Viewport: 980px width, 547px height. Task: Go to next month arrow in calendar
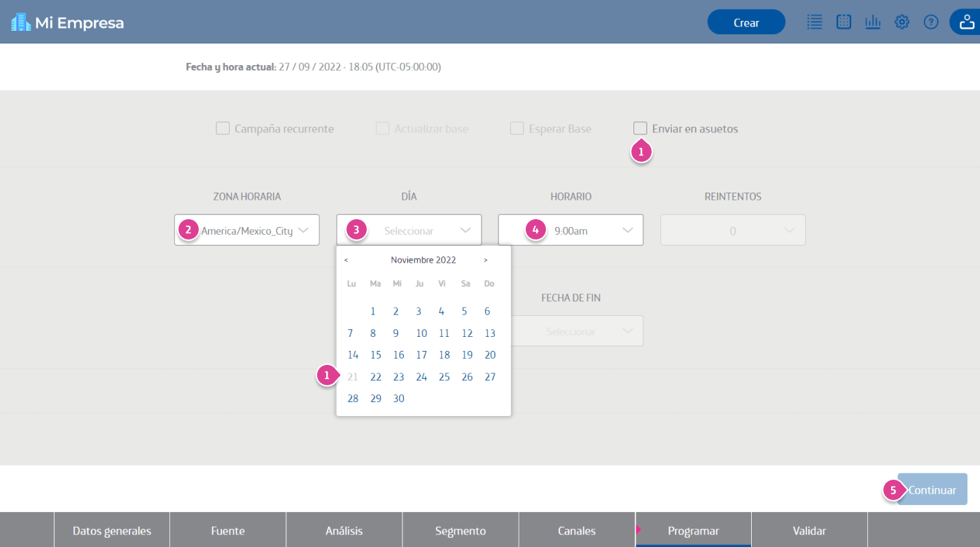point(486,260)
